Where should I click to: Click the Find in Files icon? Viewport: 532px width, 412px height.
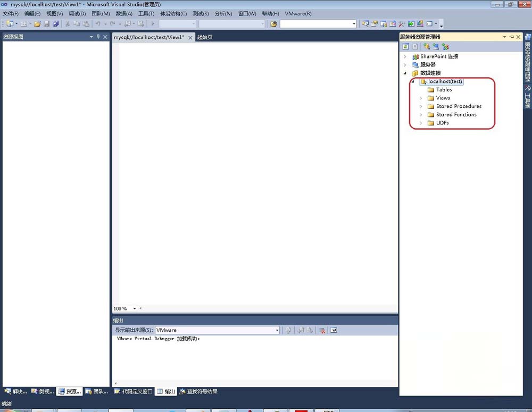pos(273,24)
